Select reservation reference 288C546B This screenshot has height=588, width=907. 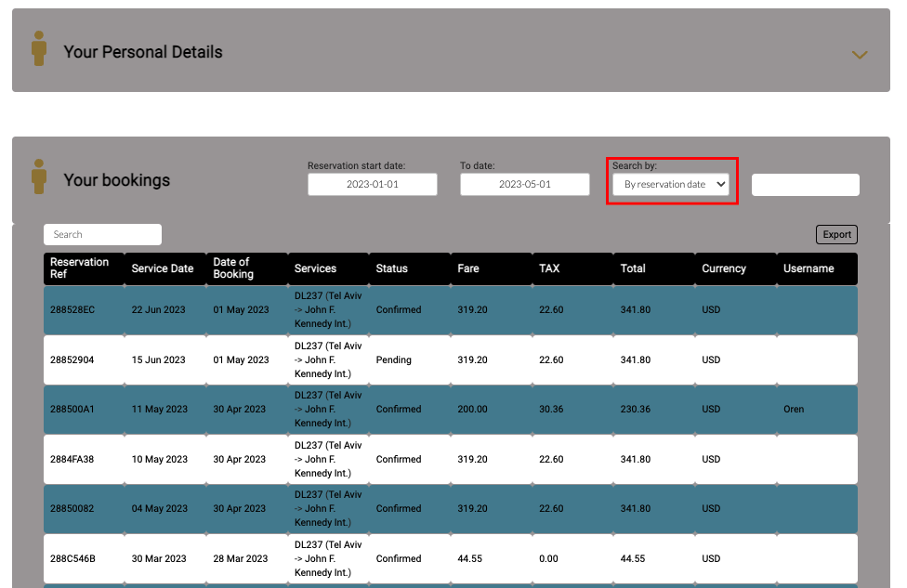[72, 558]
